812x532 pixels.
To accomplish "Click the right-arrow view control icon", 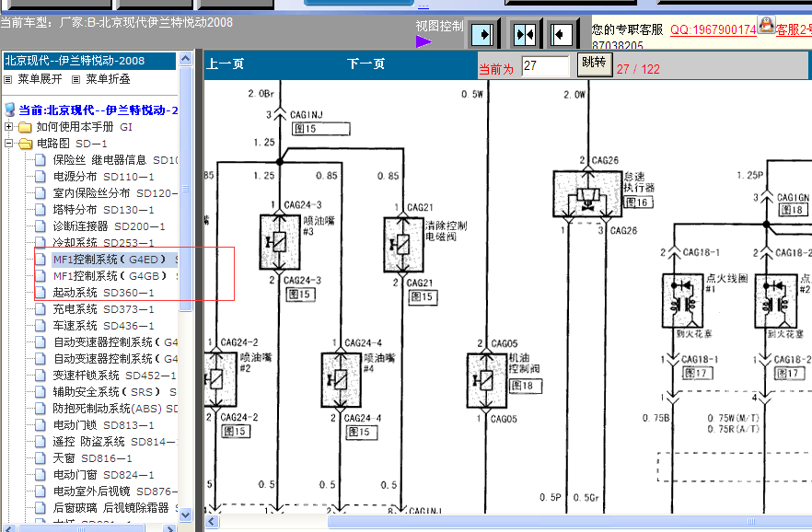I will pyautogui.click(x=483, y=35).
